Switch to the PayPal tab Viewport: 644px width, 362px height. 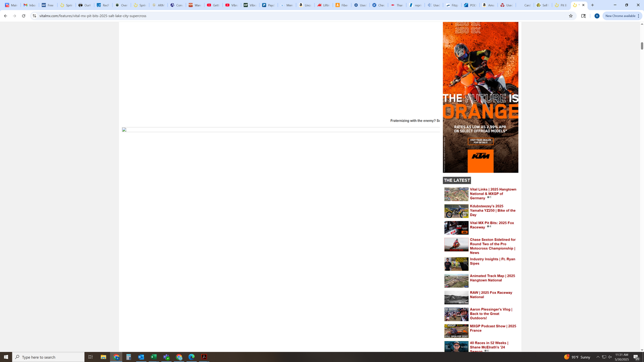[268, 5]
